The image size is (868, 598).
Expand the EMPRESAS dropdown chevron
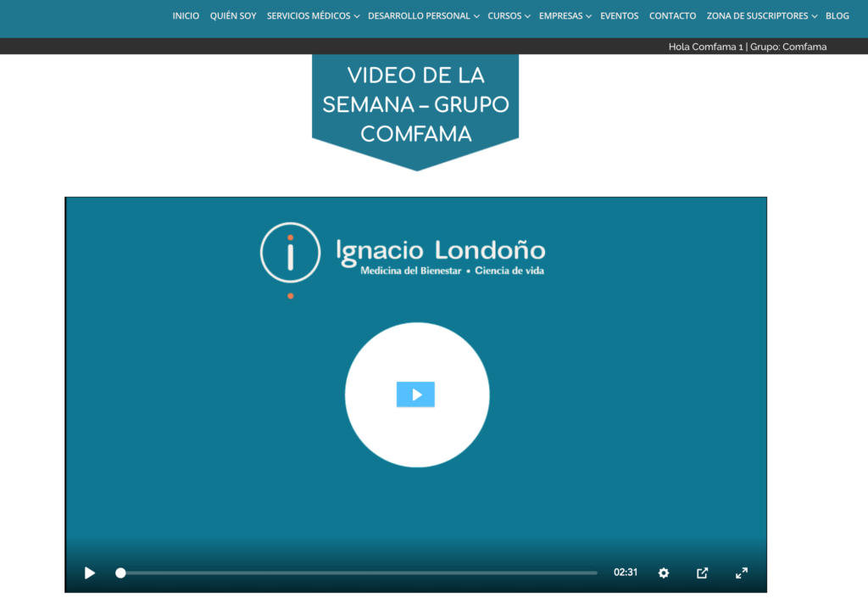click(588, 17)
